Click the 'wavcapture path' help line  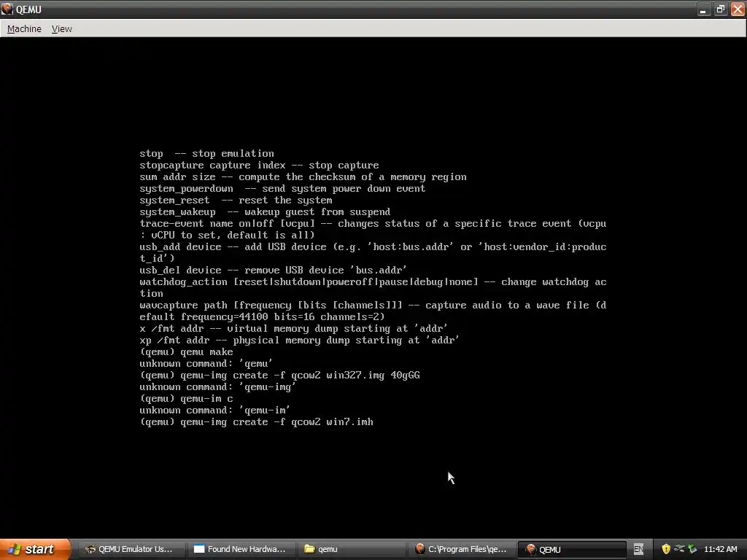[373, 306]
